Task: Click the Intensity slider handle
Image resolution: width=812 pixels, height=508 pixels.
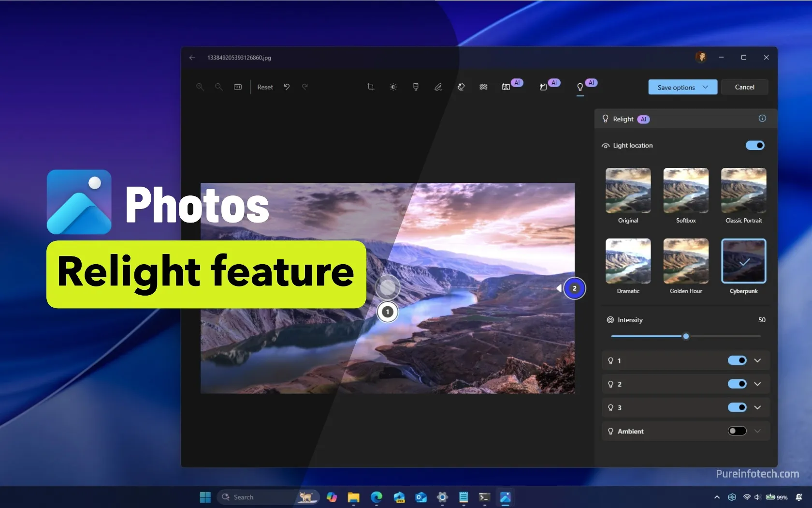Action: [686, 336]
